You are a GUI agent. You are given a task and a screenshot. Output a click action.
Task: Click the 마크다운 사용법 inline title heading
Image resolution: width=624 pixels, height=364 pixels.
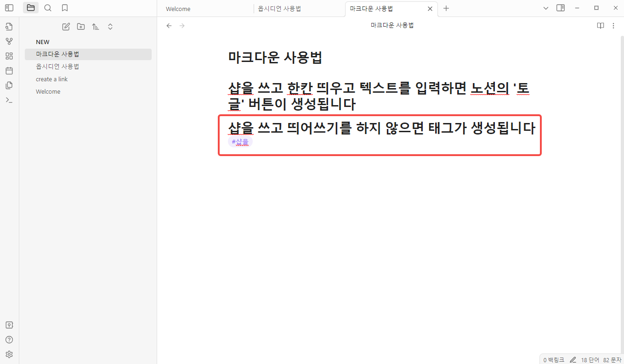click(x=275, y=58)
